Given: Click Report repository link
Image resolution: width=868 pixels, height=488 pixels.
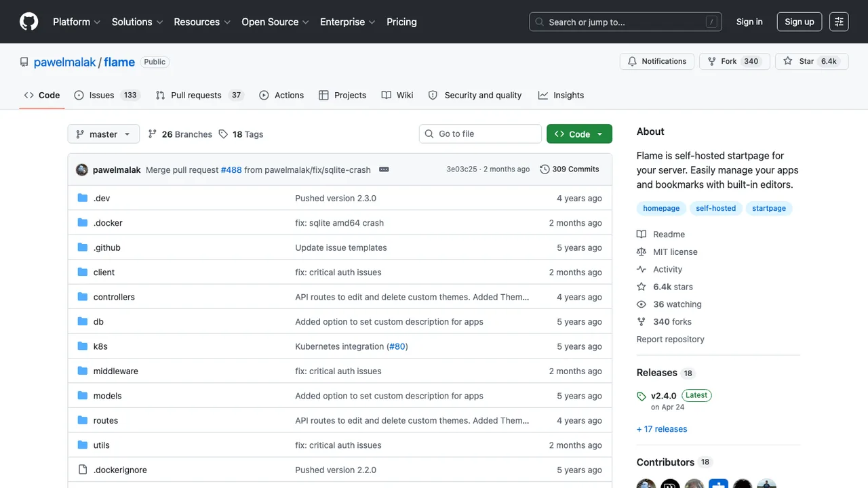Looking at the screenshot, I should pyautogui.click(x=671, y=340).
